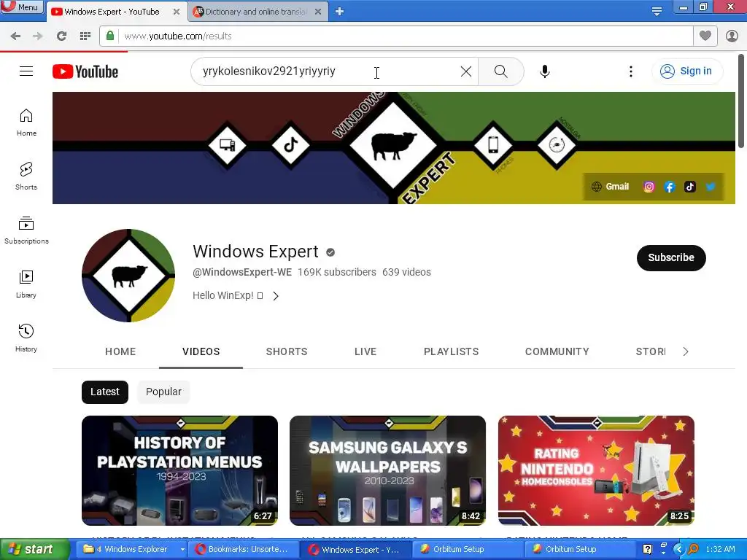Open Library in the sidebar
The width and height of the screenshot is (747, 560).
click(x=26, y=284)
